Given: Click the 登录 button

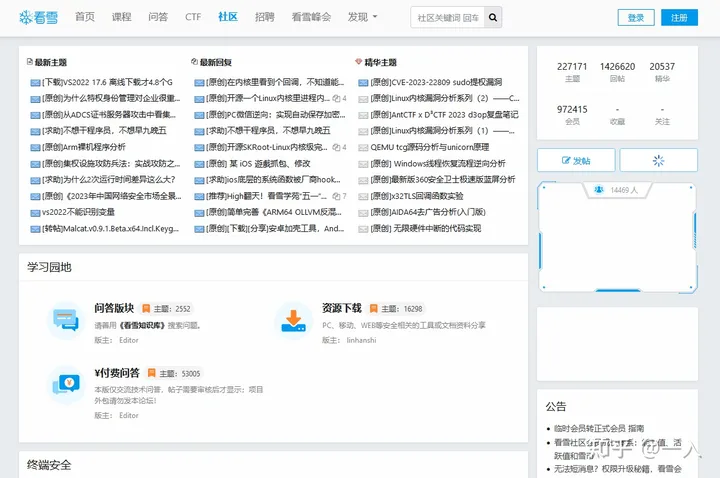Looking at the screenshot, I should coord(636,17).
